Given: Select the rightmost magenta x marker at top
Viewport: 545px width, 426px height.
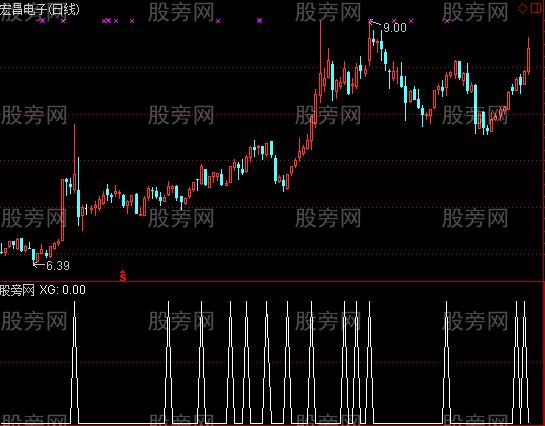Looking at the screenshot, I should pos(447,21).
